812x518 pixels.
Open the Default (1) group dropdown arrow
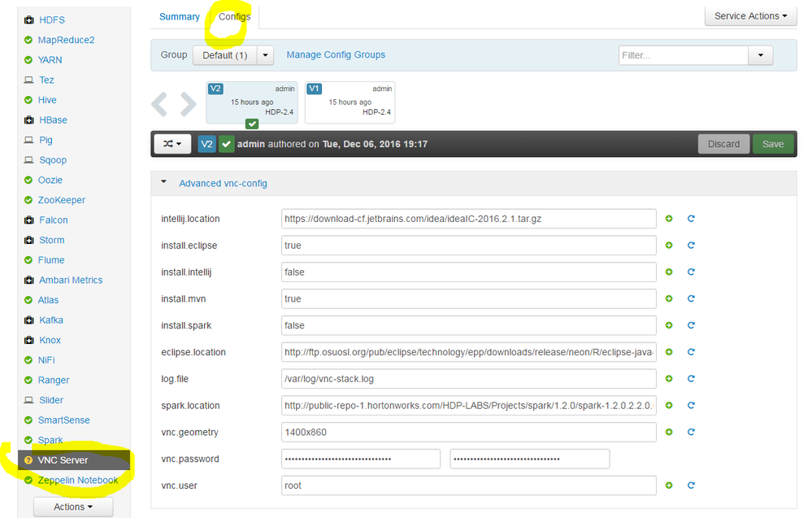[x=265, y=55]
